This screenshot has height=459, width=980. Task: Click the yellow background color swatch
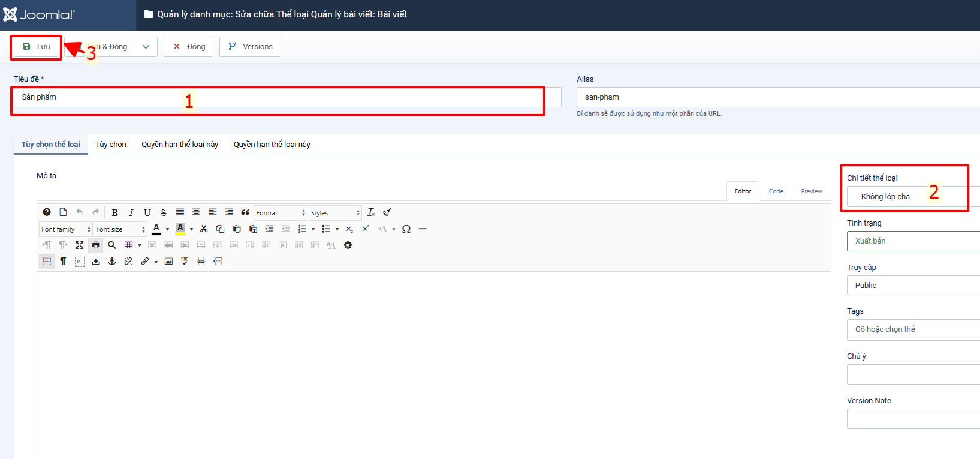180,229
